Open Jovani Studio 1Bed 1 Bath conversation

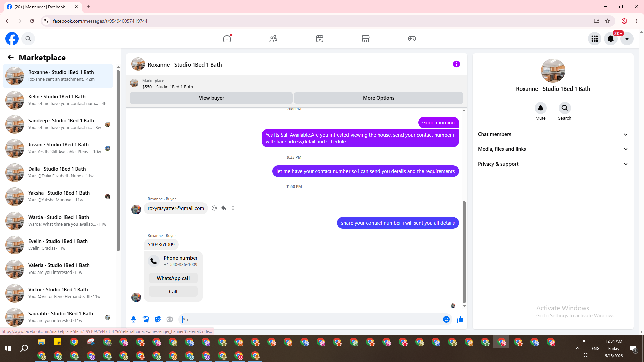point(58,148)
